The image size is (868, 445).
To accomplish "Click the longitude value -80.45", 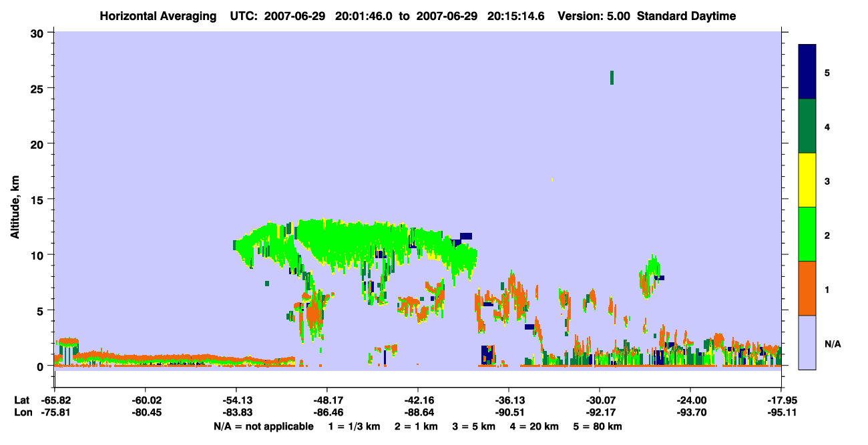I will coord(146,412).
